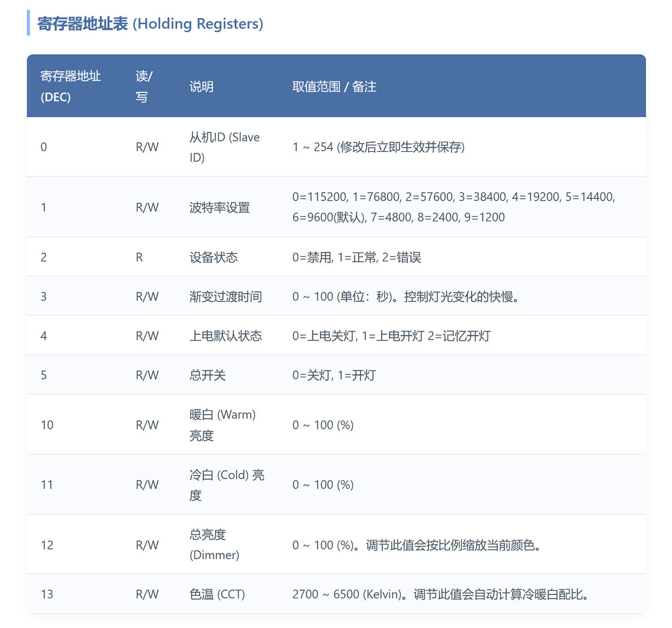Image resolution: width=672 pixels, height=628 pixels.
Task: Click the R/W cell in the 总开关 row
Action: pyautogui.click(x=147, y=375)
